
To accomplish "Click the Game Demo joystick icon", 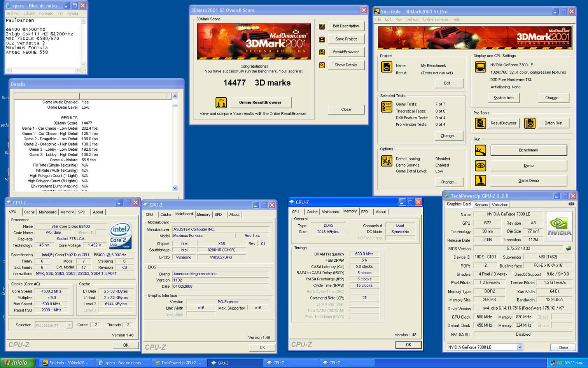I will click(480, 180).
